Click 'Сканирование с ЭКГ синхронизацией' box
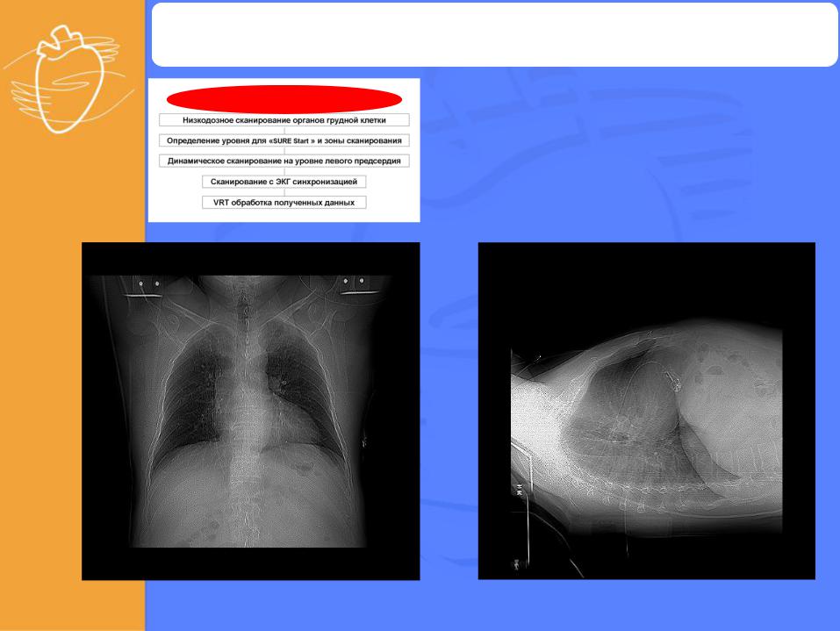 (x=284, y=182)
